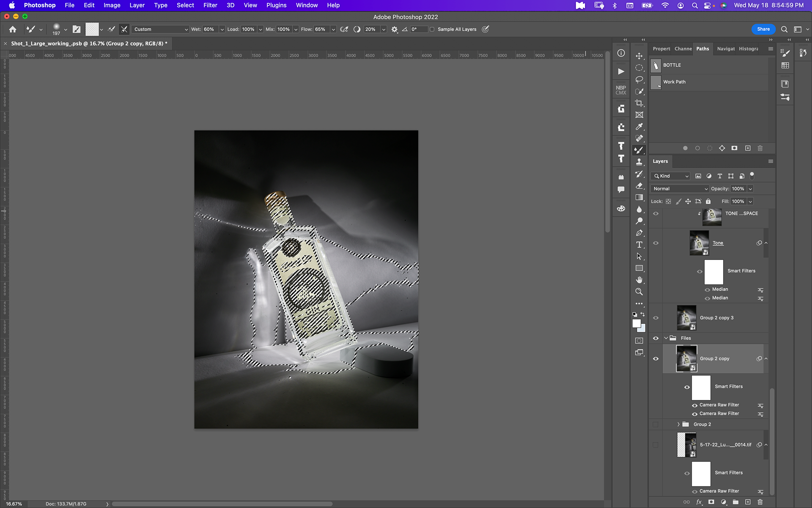Select first Camera Raw Filter under Group 2 copy
812x508 pixels.
tap(719, 405)
